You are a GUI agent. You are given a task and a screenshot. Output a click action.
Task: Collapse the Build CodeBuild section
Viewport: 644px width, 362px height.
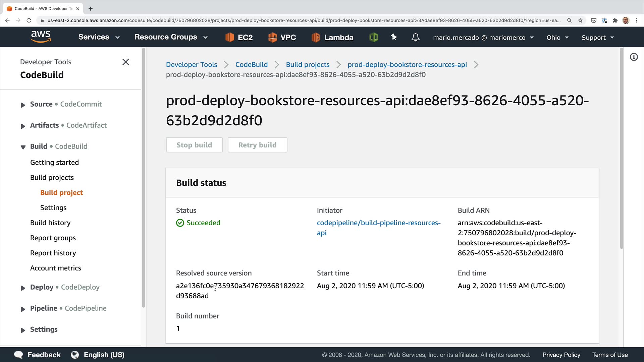(x=23, y=147)
